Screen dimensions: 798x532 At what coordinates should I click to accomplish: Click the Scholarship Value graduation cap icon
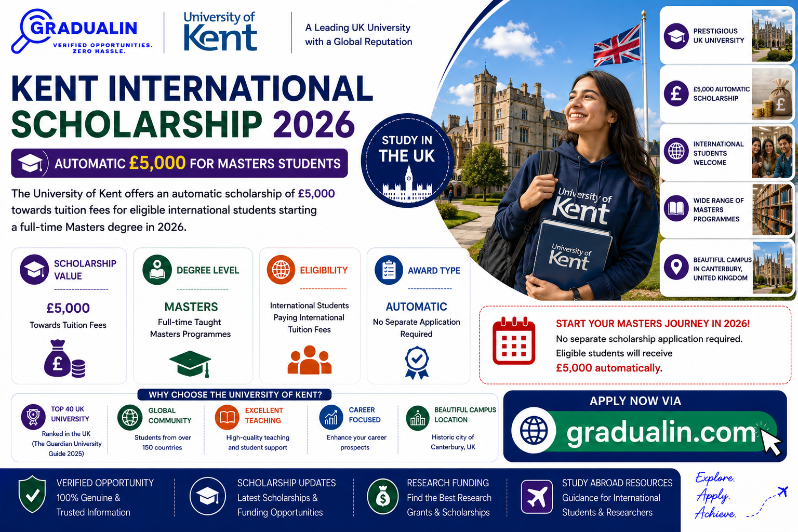(34, 269)
